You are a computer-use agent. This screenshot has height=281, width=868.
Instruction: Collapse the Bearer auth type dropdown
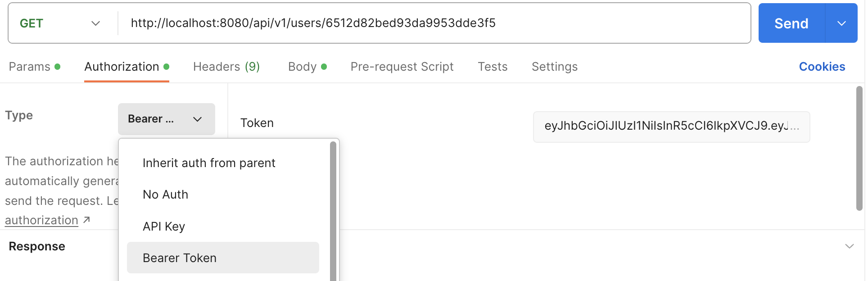tap(166, 119)
